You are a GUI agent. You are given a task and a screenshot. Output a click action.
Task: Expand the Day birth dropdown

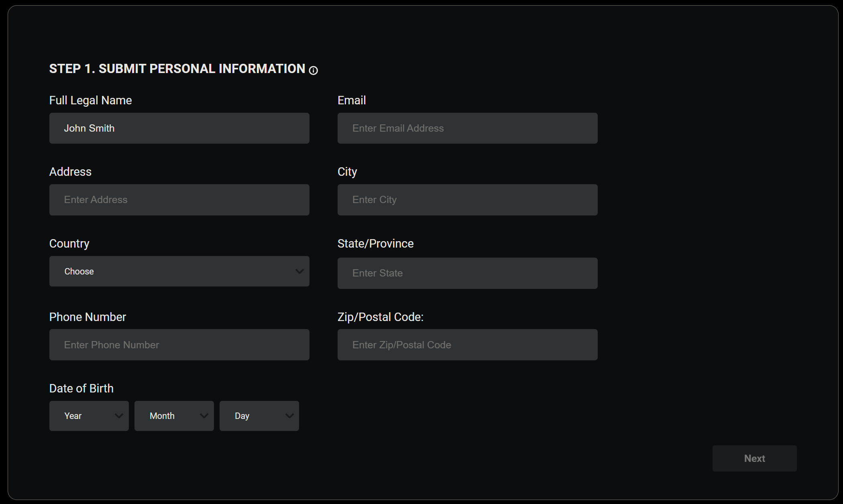(x=259, y=416)
